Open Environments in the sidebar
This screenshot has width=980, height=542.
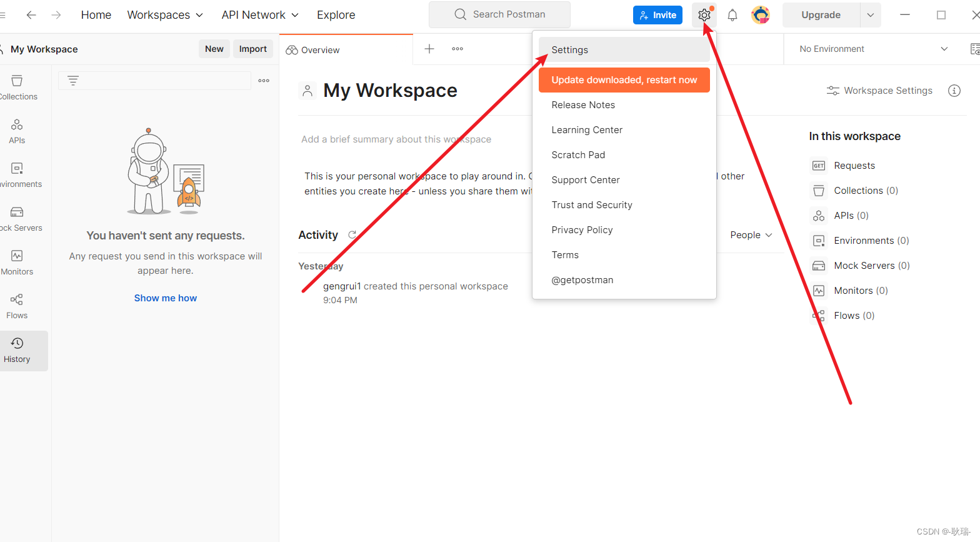[17, 175]
